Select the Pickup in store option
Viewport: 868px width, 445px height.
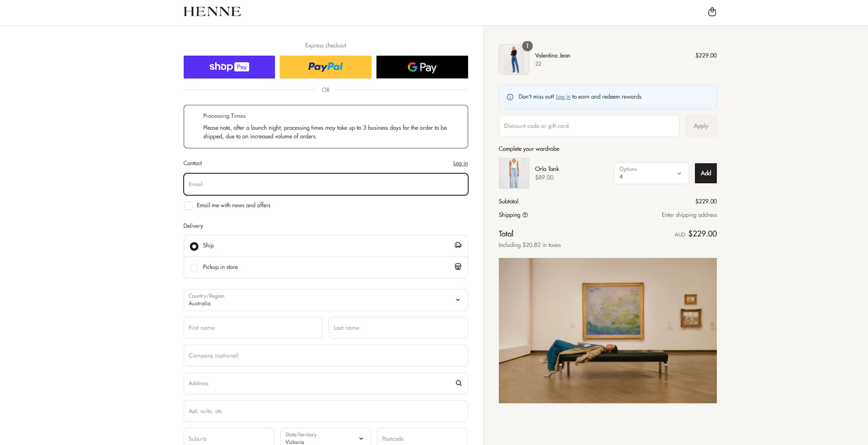pos(194,268)
